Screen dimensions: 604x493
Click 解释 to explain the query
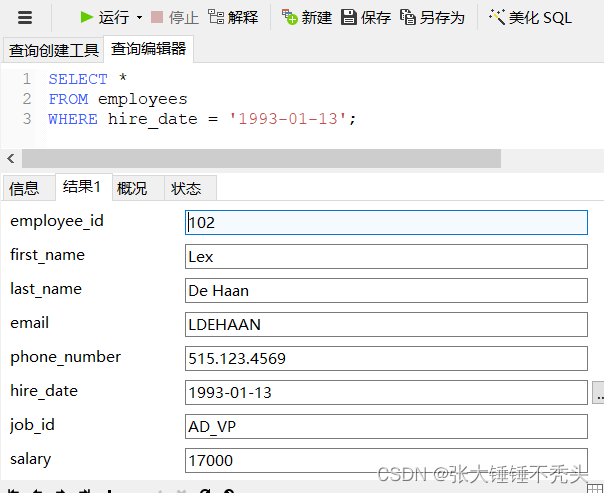[x=233, y=17]
